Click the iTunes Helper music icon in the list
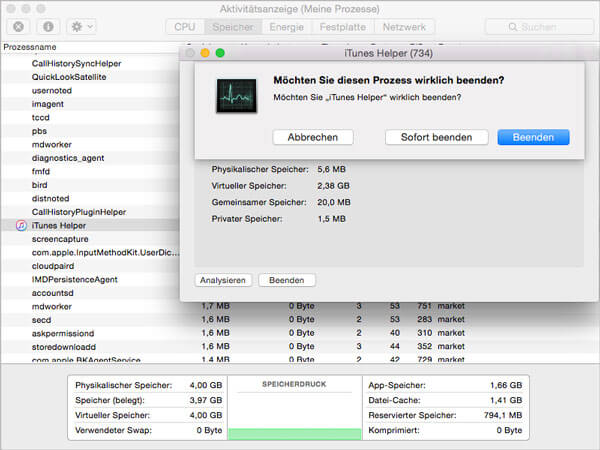Viewport: 600px width, 450px height. pos(21,225)
